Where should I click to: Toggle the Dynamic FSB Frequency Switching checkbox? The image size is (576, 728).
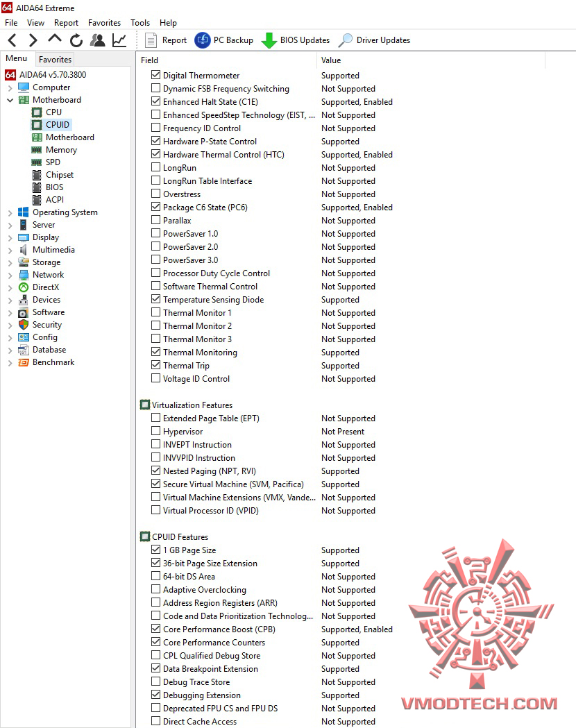pyautogui.click(x=156, y=88)
